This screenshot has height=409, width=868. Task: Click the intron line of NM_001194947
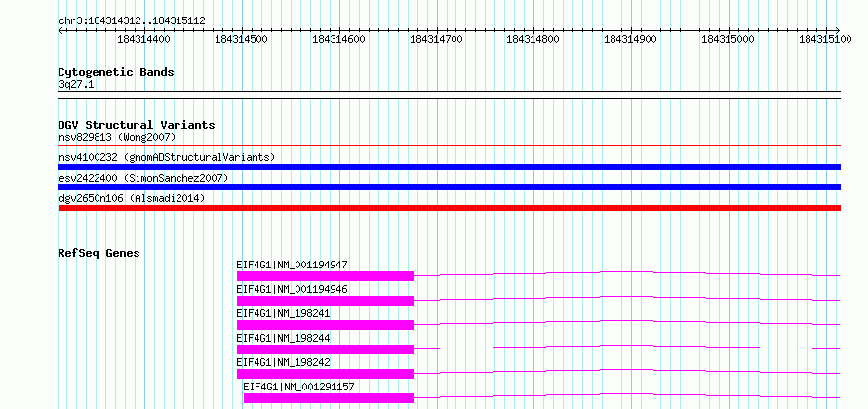pos(627,271)
